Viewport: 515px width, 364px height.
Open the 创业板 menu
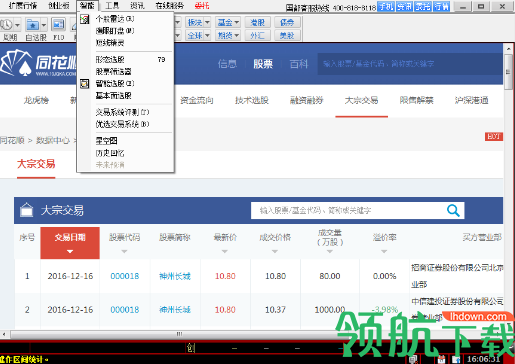click(59, 6)
